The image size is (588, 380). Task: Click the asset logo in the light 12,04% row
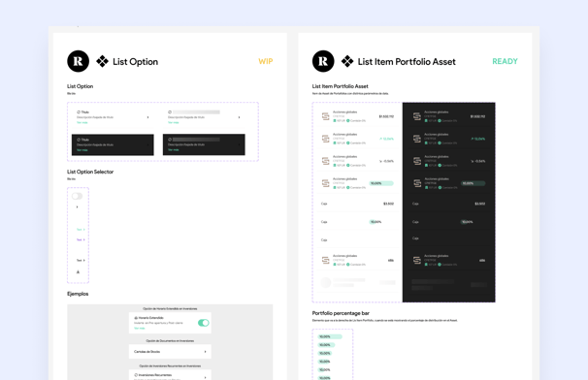tap(325, 139)
